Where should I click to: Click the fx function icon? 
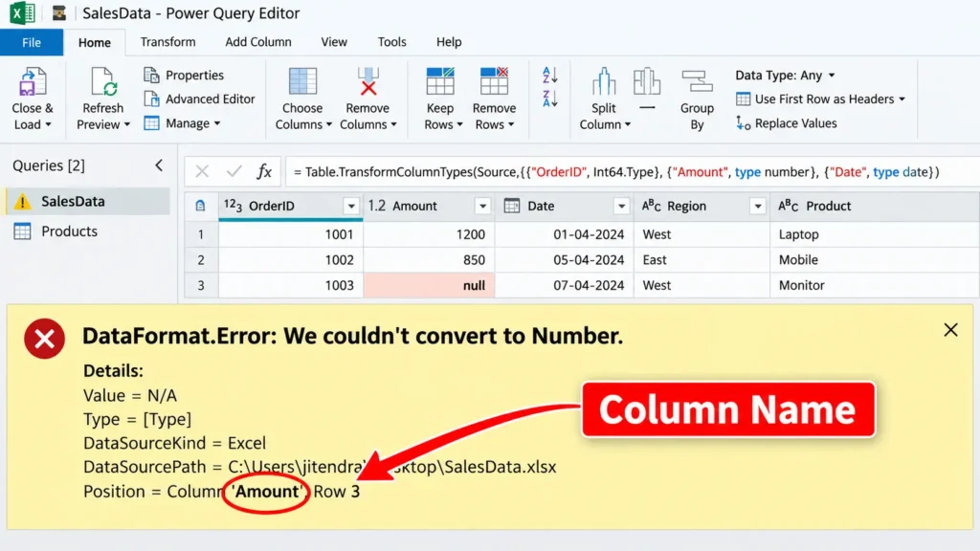[264, 171]
